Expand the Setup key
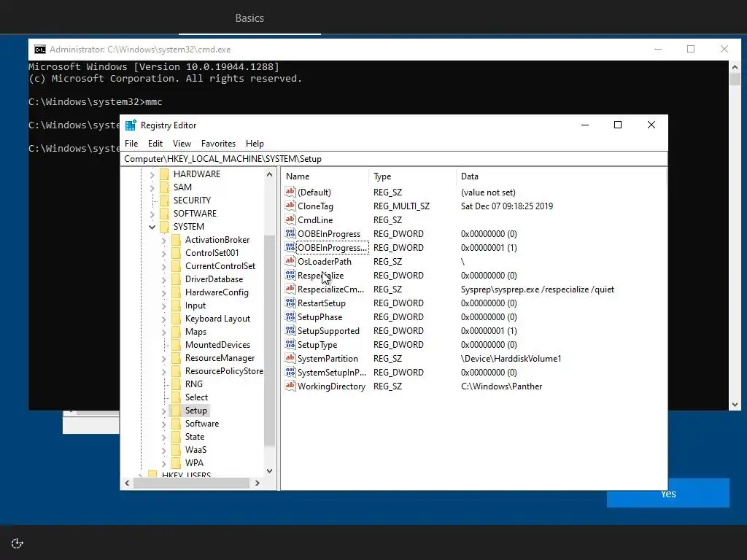747x560 pixels. pos(164,411)
